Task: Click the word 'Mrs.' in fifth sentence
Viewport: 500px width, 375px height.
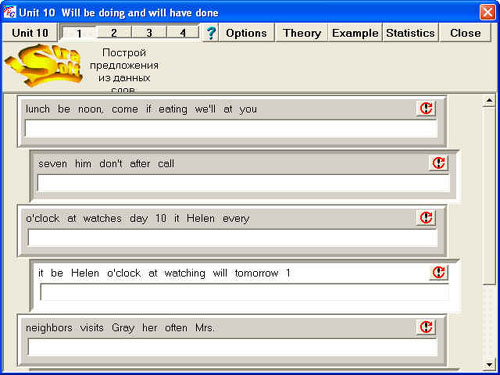Action: (x=205, y=328)
